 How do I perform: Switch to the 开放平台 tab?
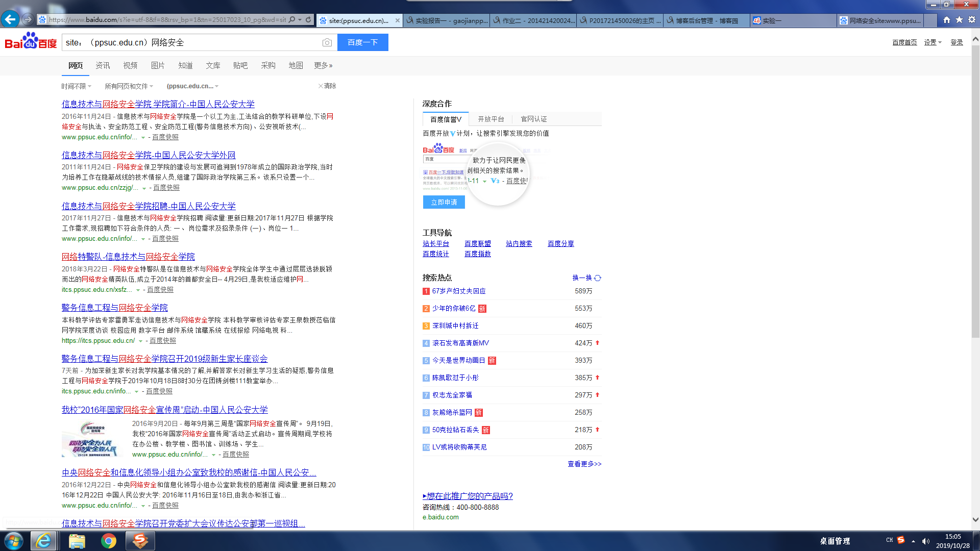(x=491, y=119)
